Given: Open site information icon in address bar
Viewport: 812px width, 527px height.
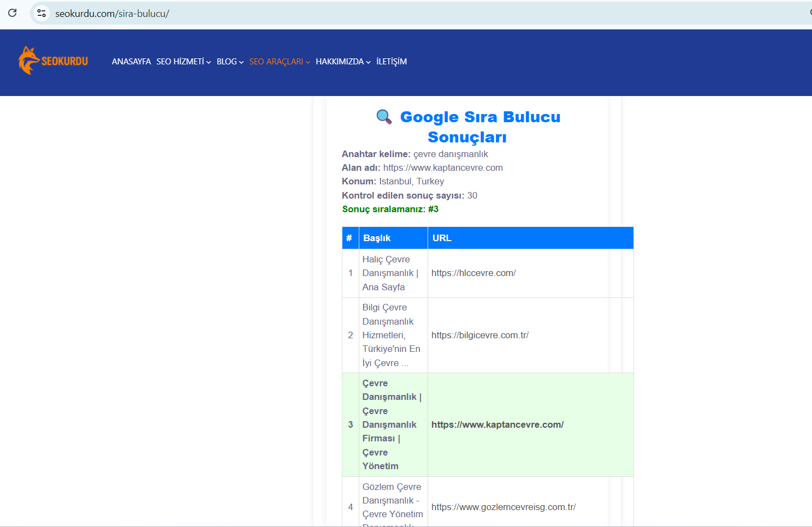Looking at the screenshot, I should (x=42, y=13).
